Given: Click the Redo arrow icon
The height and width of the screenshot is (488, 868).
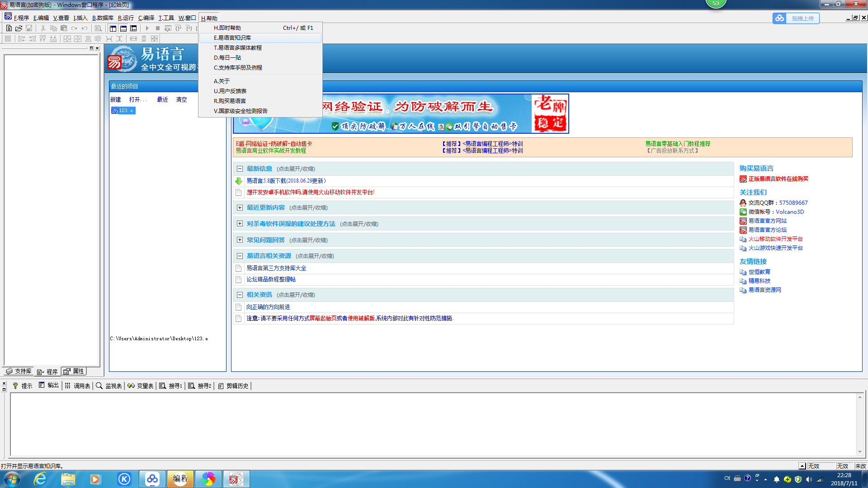Looking at the screenshot, I should point(74,28).
